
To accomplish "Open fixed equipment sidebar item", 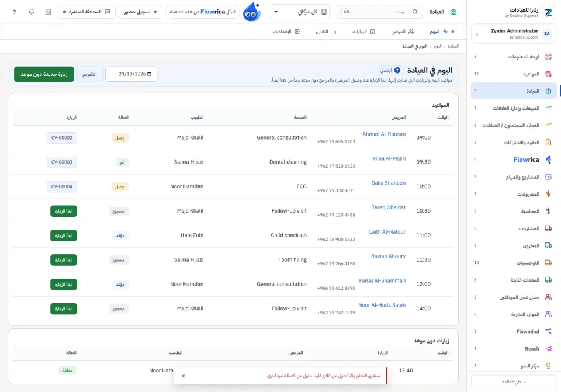I will coord(514,280).
